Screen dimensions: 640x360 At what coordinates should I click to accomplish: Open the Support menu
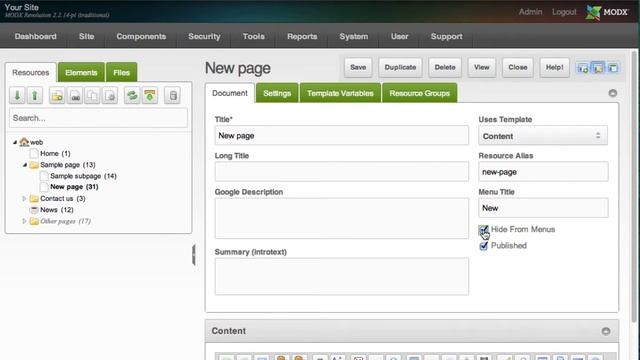pos(447,36)
